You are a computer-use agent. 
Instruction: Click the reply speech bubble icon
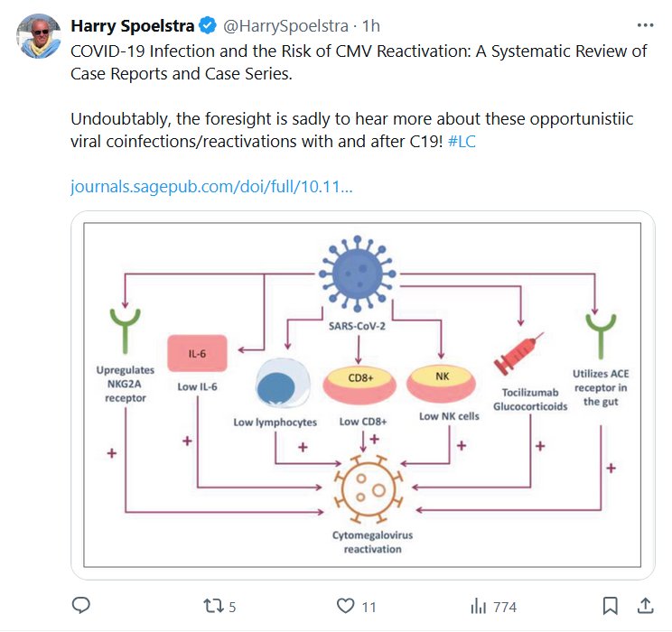tap(81, 606)
